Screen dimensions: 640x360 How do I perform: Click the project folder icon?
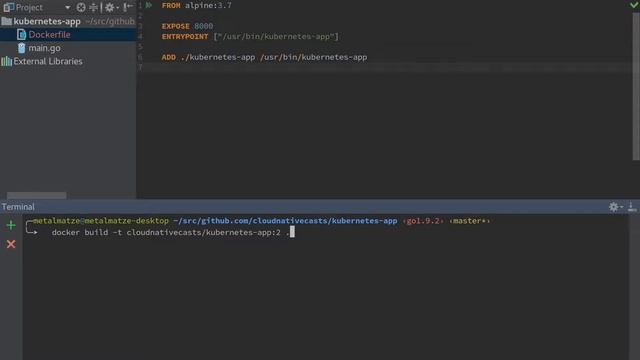7,21
